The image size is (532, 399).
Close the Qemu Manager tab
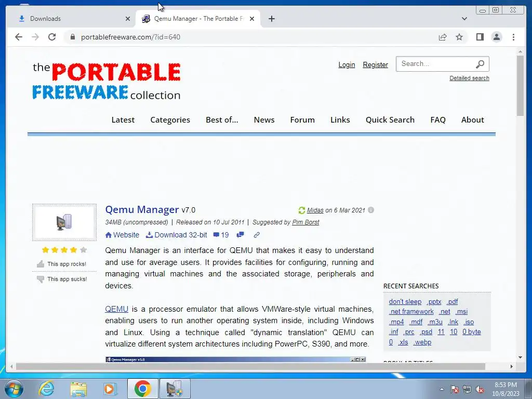[252, 19]
